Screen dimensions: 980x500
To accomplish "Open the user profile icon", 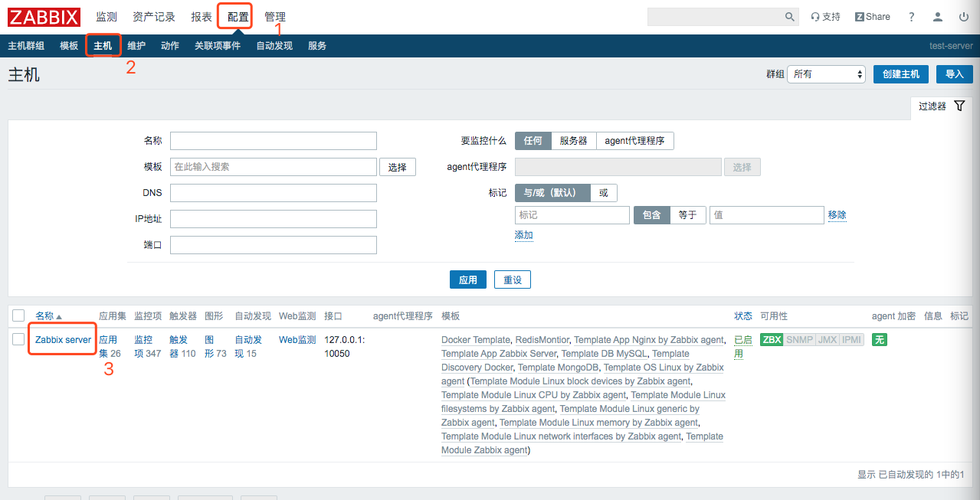I will coord(937,17).
